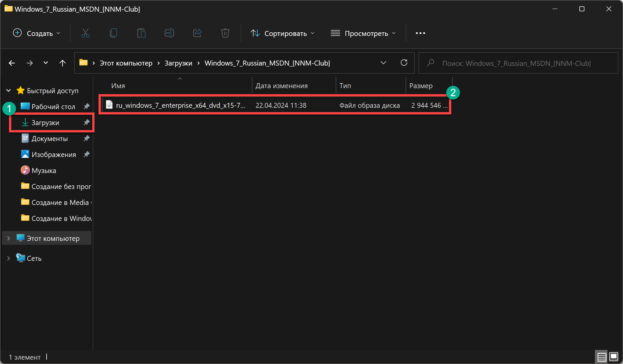Select Рабочий стол in sidebar
623x364 pixels.
(x=53, y=106)
